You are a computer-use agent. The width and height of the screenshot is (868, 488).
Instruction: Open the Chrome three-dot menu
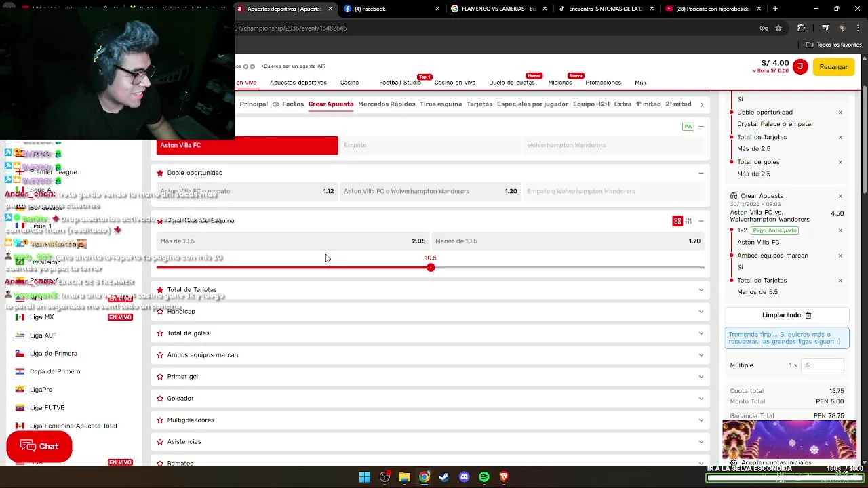click(x=858, y=28)
